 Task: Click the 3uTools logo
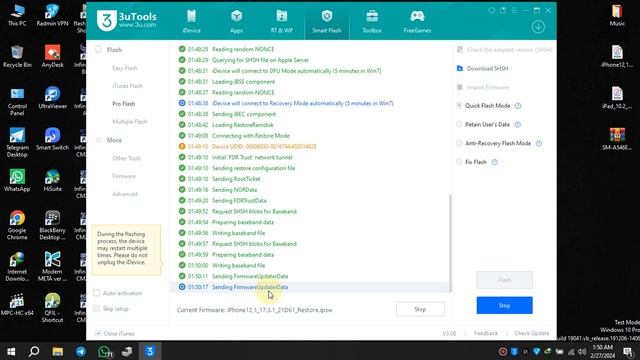127,20
